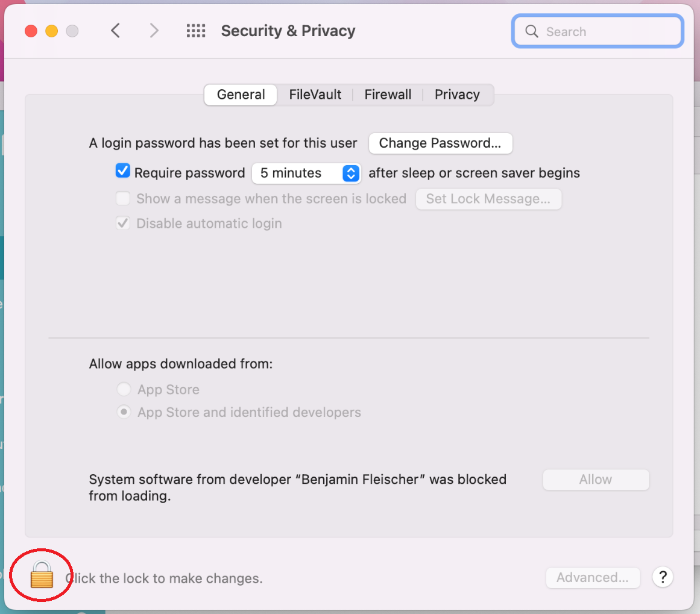Select 'App Store and identified developers' option
Viewport: 700px width, 614px height.
124,412
